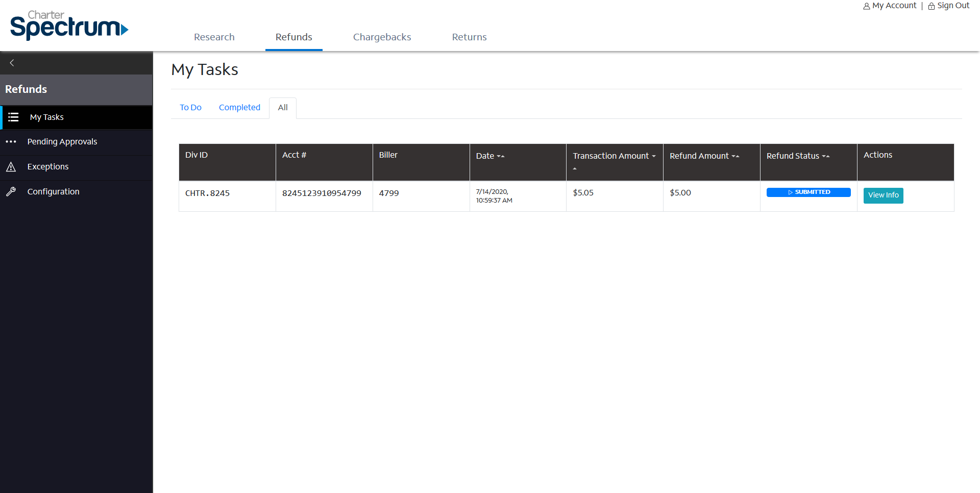Click the Sign Out lock icon

[x=931, y=6]
